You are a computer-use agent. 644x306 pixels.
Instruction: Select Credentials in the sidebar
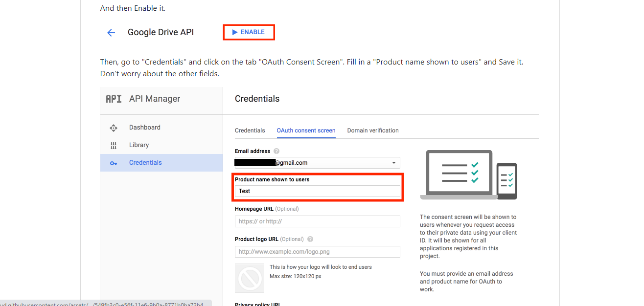161,163
